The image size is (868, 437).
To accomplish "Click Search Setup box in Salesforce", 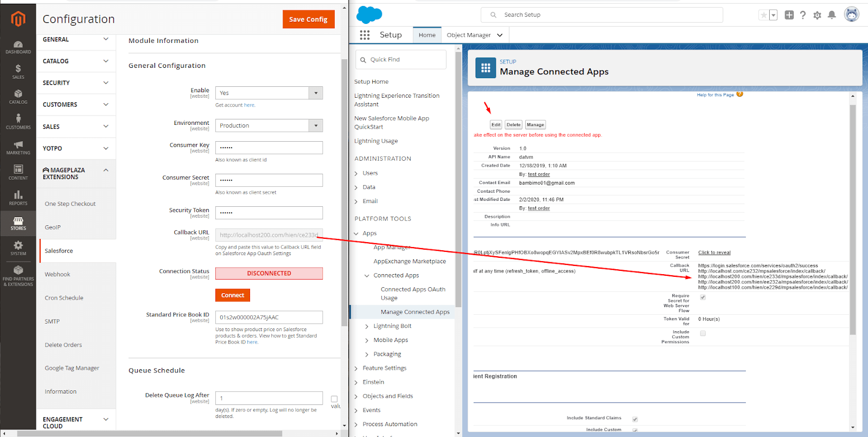I will [602, 15].
